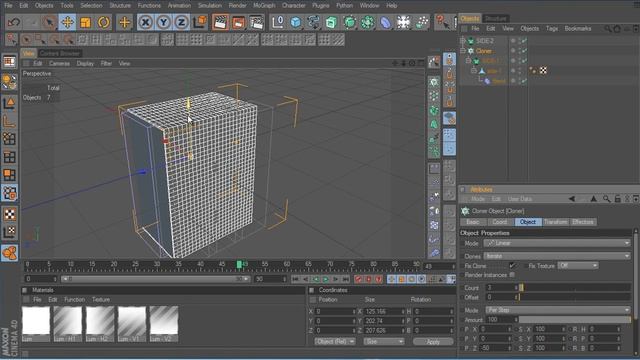Open the Transform tab in Attributes

[555, 222]
